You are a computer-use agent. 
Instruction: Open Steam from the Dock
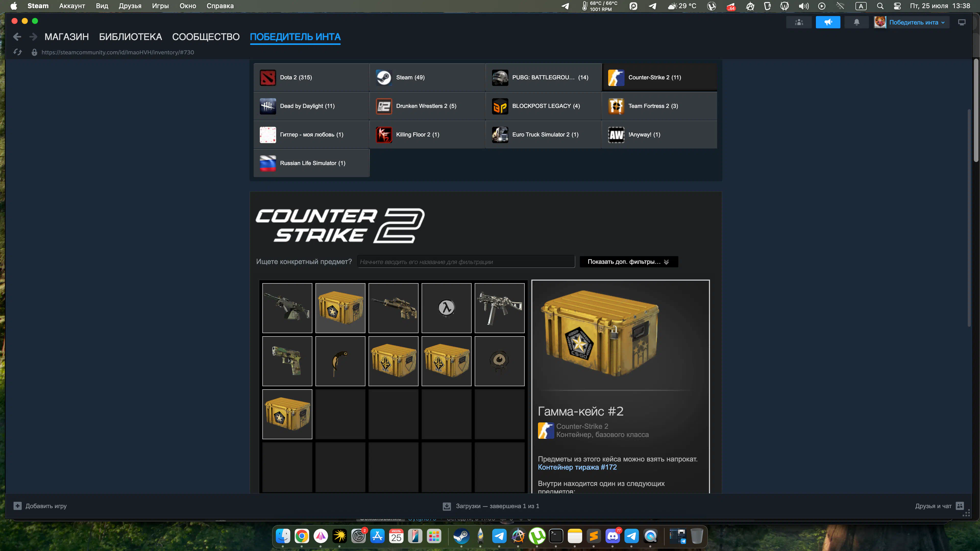pos(461,536)
